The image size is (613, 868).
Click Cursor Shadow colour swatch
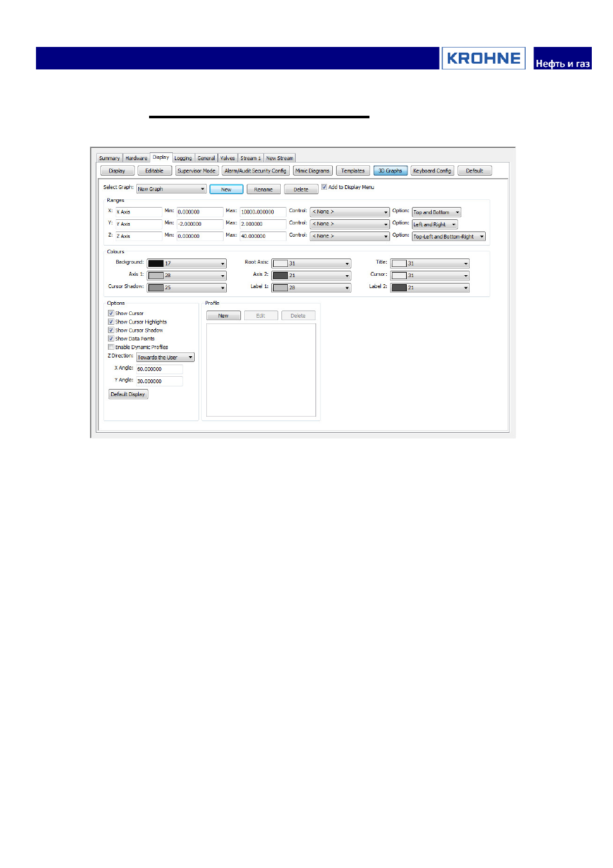tap(156, 288)
